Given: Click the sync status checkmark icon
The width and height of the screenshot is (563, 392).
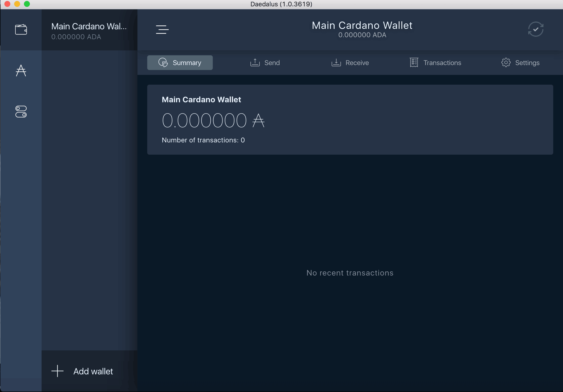Looking at the screenshot, I should (536, 29).
